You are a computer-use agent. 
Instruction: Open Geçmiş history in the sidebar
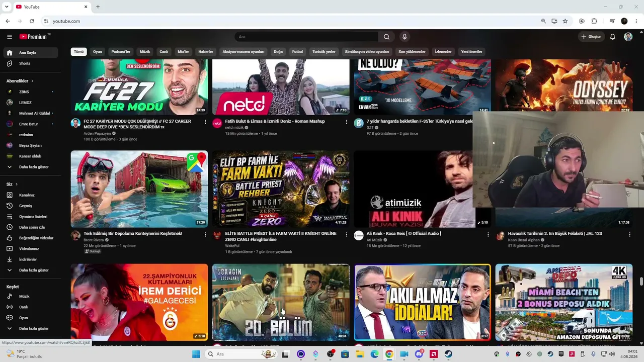32,206
